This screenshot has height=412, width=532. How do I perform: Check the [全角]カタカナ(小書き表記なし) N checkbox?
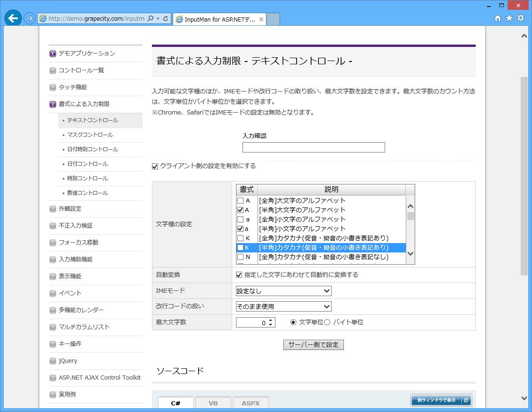tap(240, 257)
